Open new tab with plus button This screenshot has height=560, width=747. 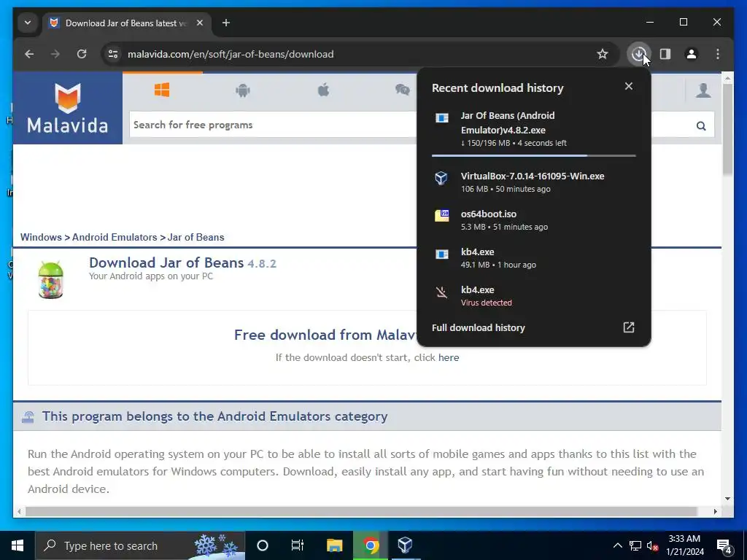[226, 23]
